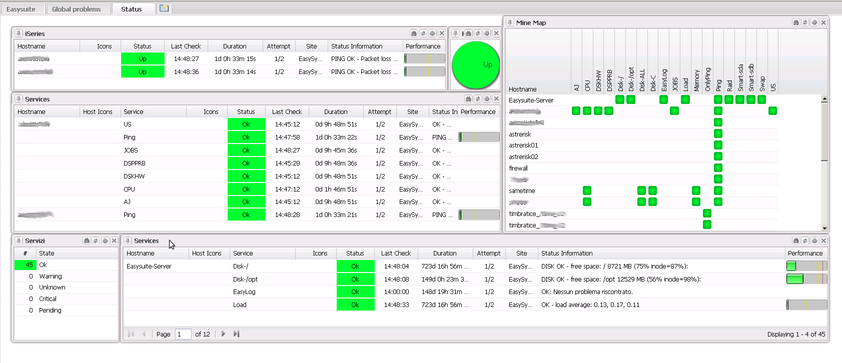The width and height of the screenshot is (842, 363).
Task: Click the refresh icon of the Mine Map panel
Action: point(804,23)
